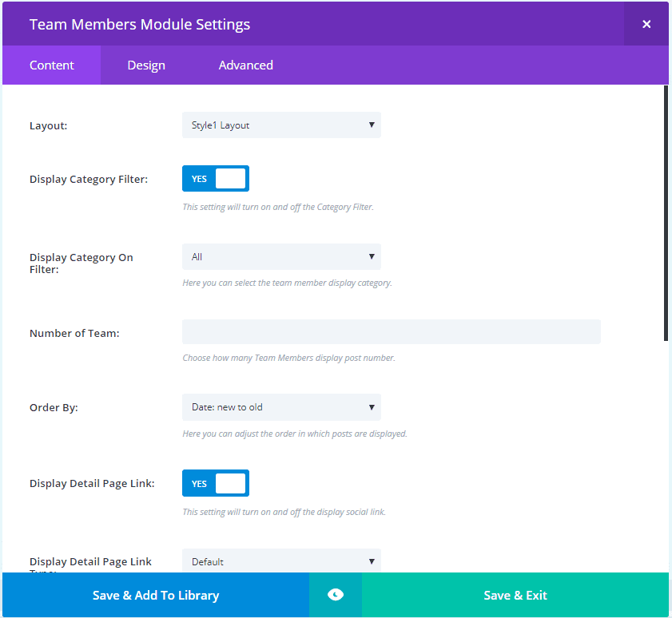Screen dimensions: 672x618
Task: Click the vertical scrollbar of settings panel
Action: (666, 213)
